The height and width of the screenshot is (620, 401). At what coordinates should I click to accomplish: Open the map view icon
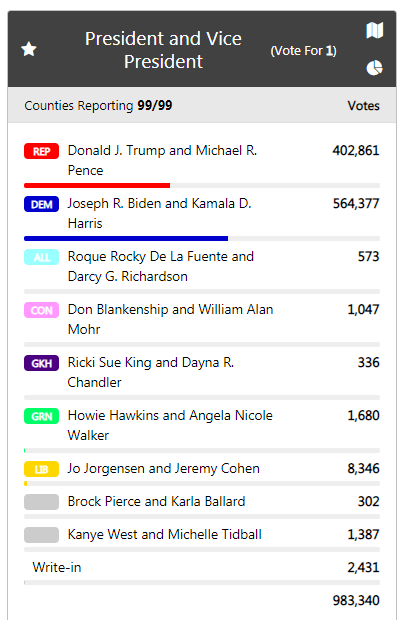tap(375, 30)
